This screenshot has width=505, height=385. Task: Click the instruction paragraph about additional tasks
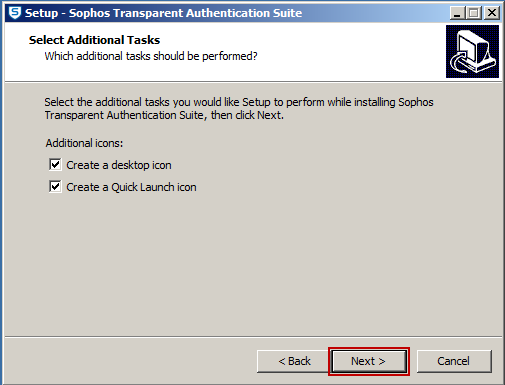(x=239, y=108)
